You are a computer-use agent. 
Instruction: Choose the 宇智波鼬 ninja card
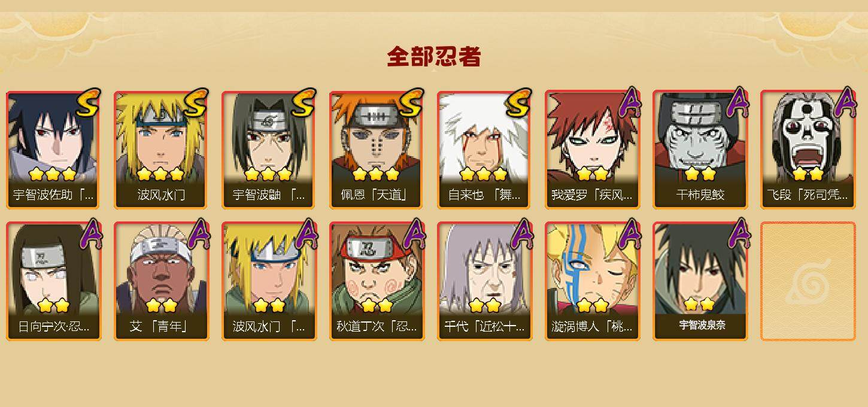(269, 150)
